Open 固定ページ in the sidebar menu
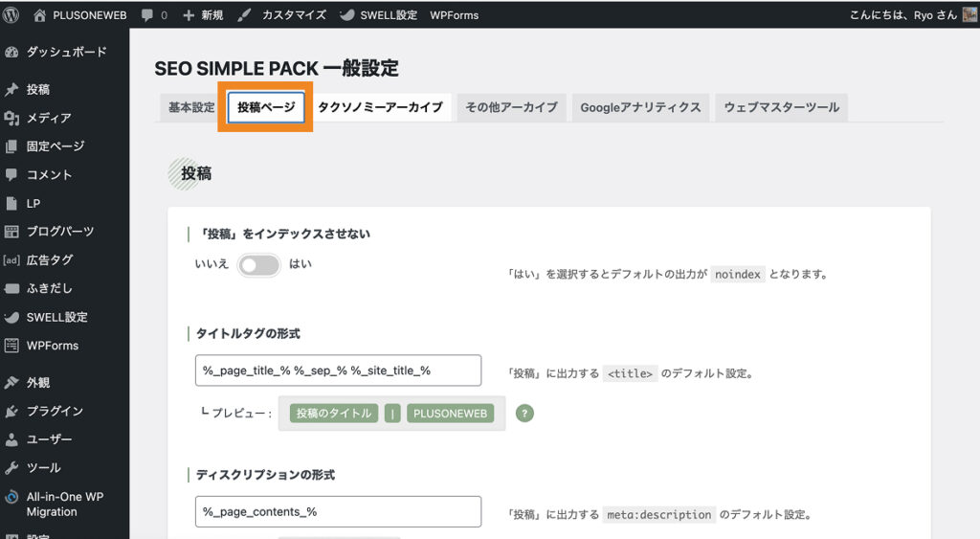 click(56, 146)
